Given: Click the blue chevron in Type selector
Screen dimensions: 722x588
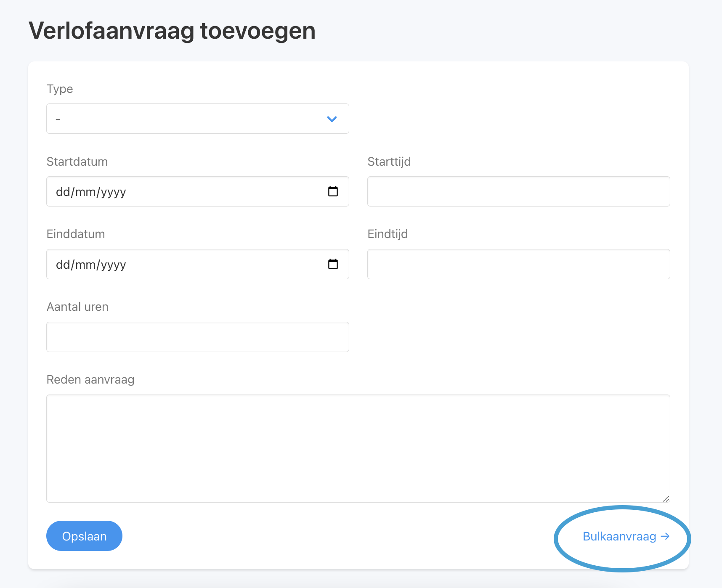Looking at the screenshot, I should (x=332, y=119).
